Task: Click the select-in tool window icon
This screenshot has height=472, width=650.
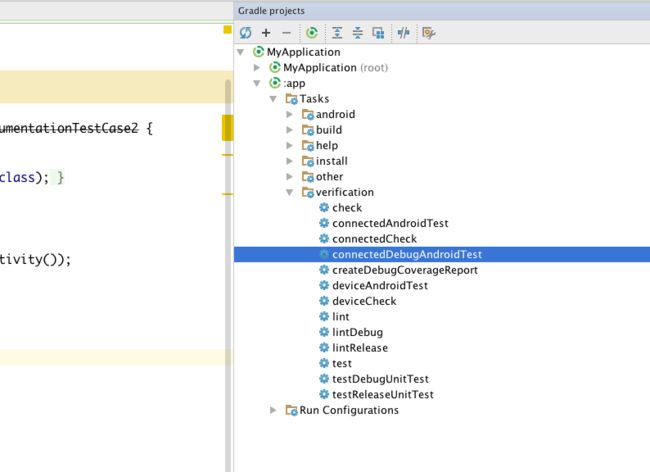Action: [378, 33]
